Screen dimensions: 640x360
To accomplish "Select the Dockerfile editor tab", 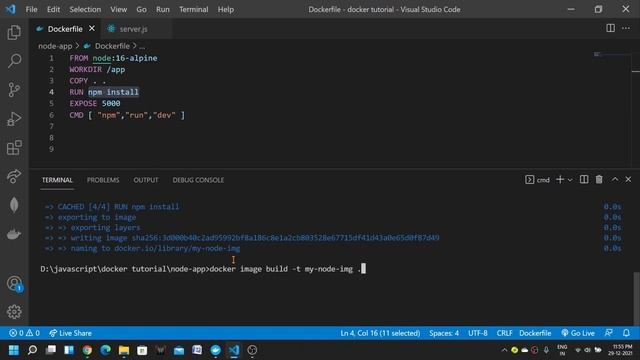I will (x=65, y=29).
